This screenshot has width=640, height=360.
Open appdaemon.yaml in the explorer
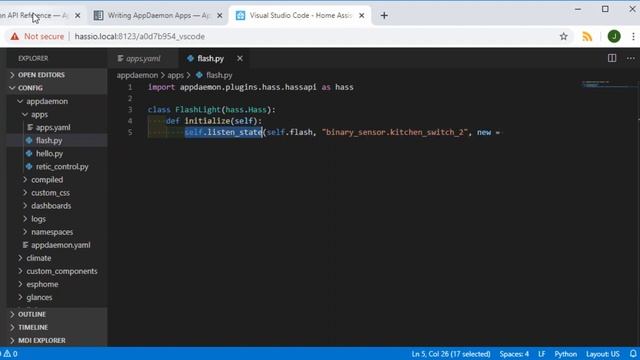coord(57,245)
